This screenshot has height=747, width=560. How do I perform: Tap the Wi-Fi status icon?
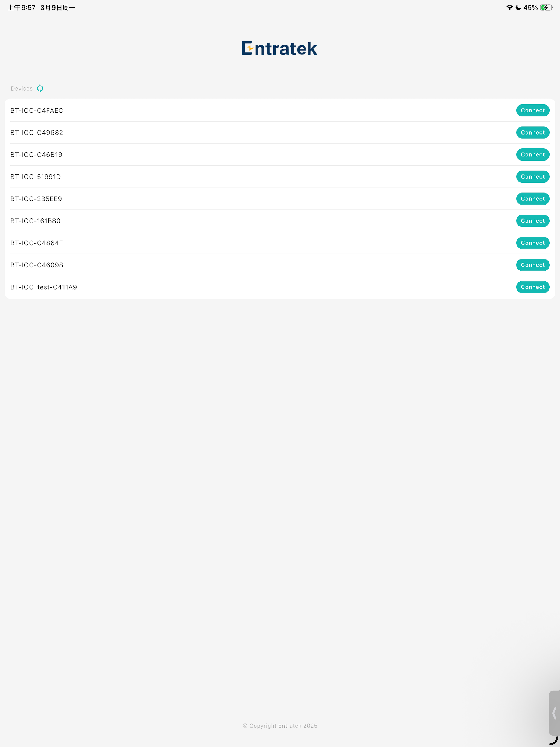point(509,7)
